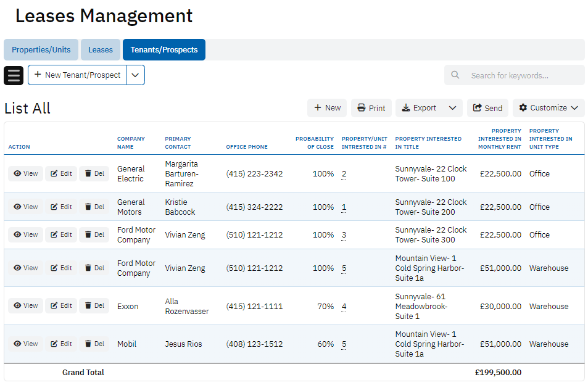Switch to the Properties/Units tab
The image size is (588, 385).
41,50
